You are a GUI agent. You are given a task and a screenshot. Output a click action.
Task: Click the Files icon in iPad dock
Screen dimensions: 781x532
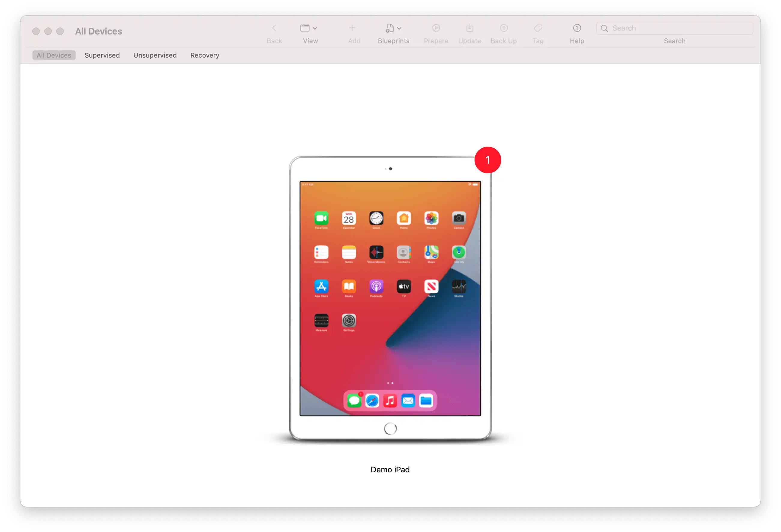[x=426, y=401]
